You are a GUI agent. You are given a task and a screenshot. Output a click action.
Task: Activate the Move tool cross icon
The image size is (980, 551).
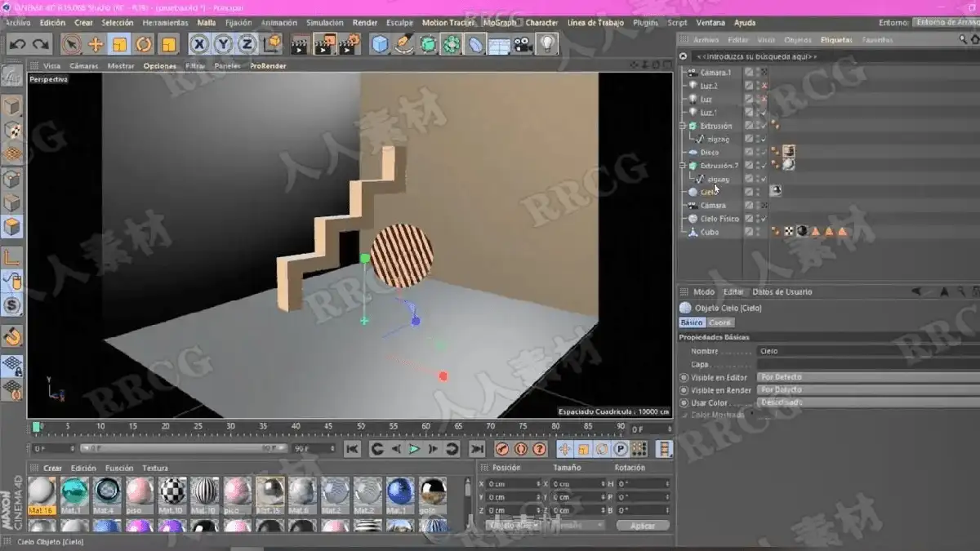click(x=96, y=44)
